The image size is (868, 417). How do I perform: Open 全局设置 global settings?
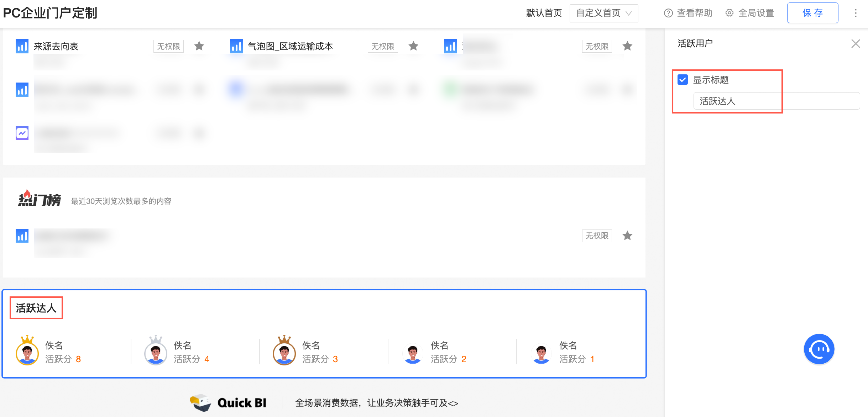pyautogui.click(x=750, y=13)
